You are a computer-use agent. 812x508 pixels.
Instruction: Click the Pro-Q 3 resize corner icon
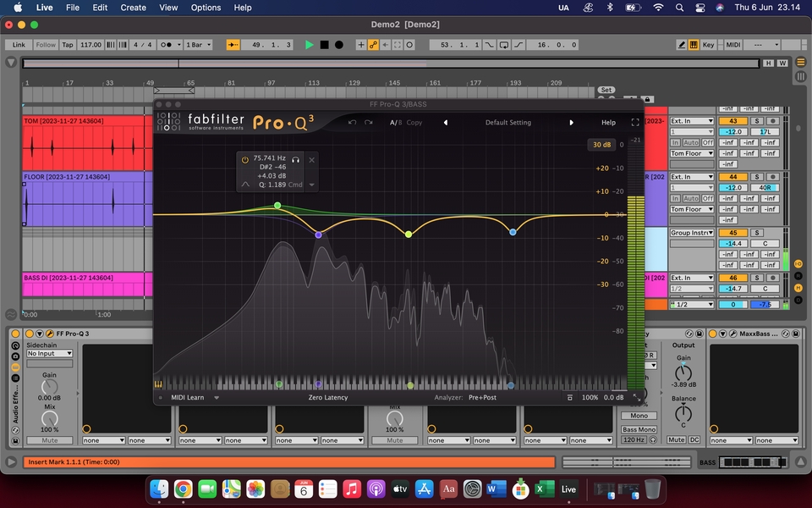636,398
